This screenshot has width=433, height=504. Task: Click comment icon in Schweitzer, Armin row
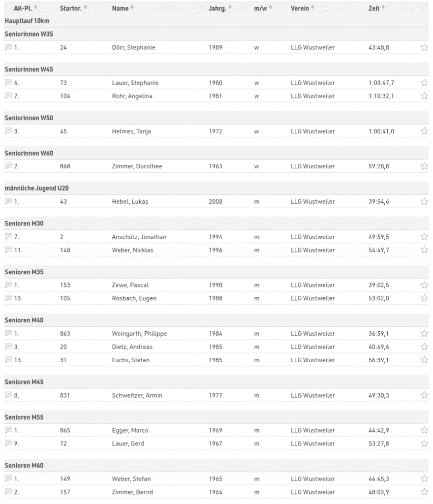[x=8, y=395]
